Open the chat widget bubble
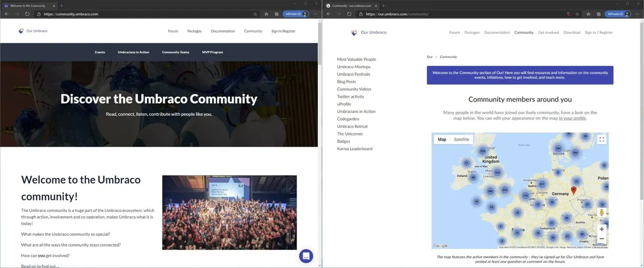 pos(306,256)
